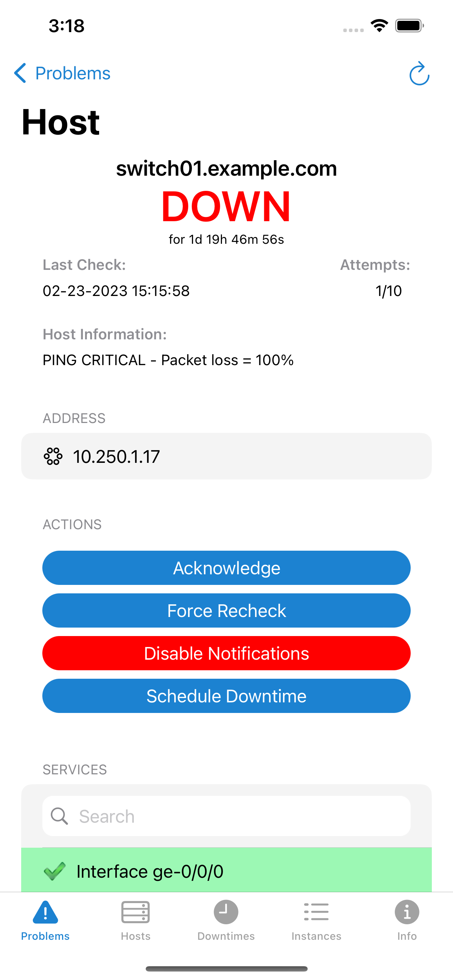Disable Notifications for this host
The height and width of the screenshot is (980, 453).
pos(226,653)
